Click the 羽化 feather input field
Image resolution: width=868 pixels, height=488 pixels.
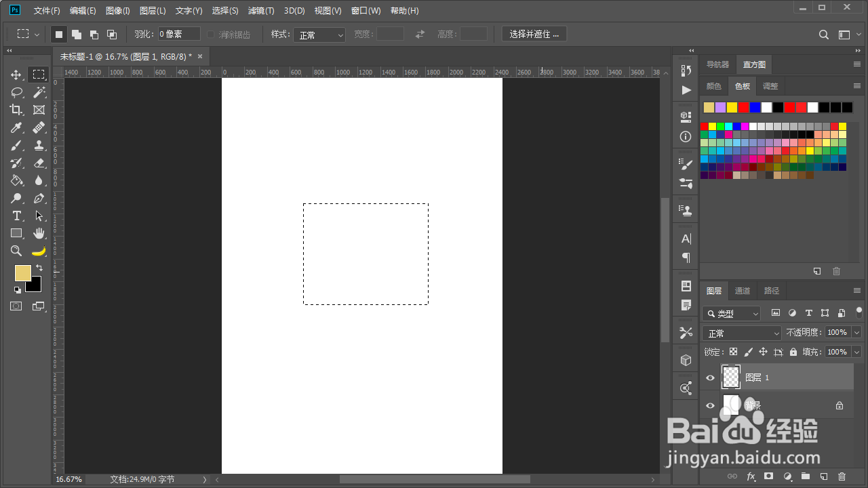(179, 34)
